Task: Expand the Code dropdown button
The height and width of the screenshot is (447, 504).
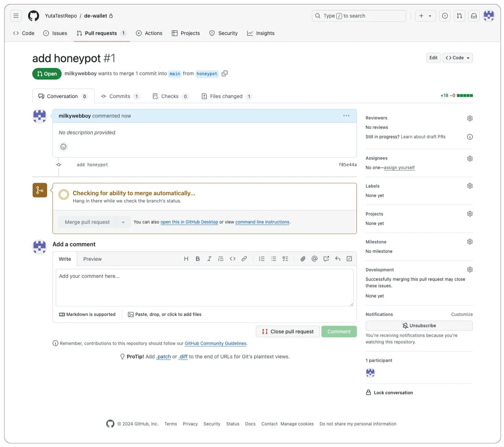Action: click(x=458, y=58)
